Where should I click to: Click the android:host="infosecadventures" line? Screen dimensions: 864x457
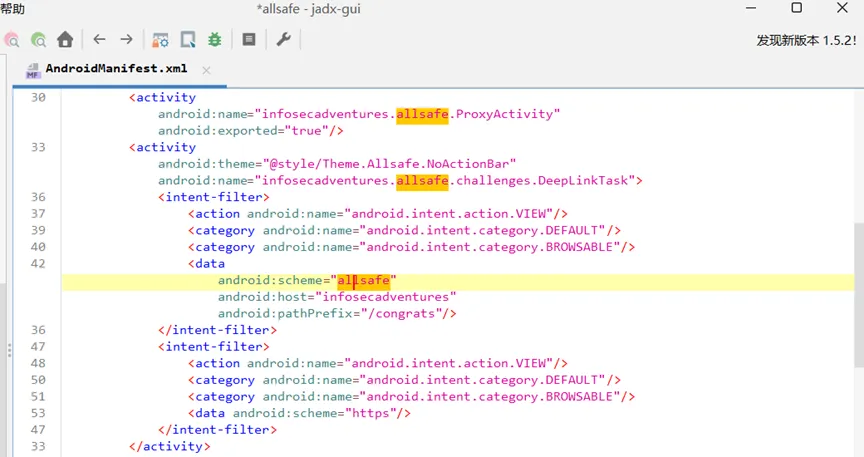click(337, 297)
